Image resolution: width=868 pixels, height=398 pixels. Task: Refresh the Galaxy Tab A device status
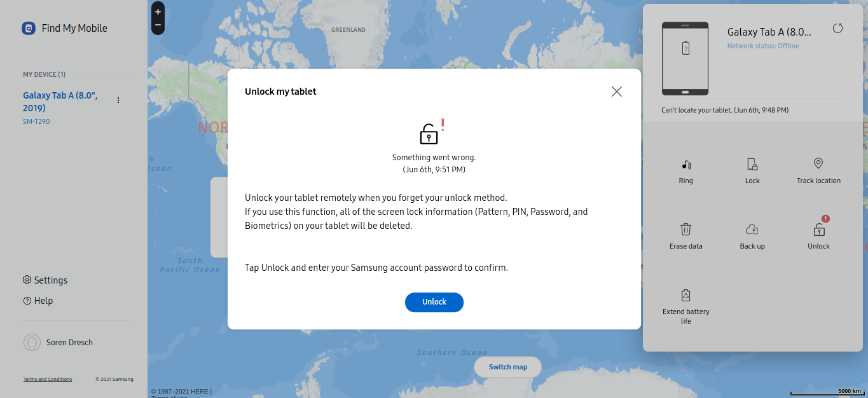tap(837, 28)
